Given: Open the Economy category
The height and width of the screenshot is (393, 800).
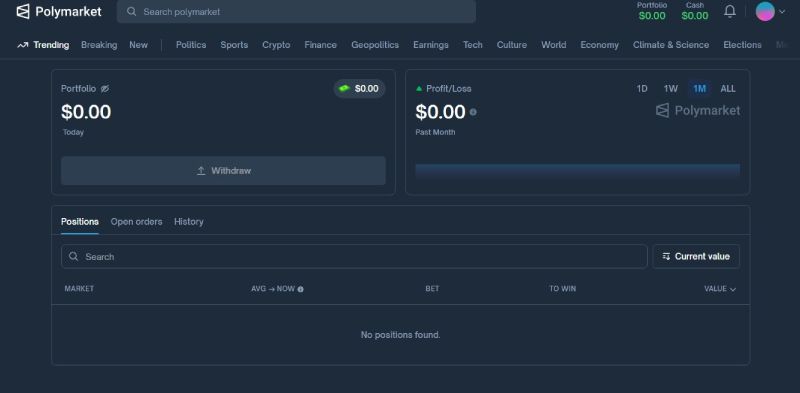Looking at the screenshot, I should (x=599, y=45).
